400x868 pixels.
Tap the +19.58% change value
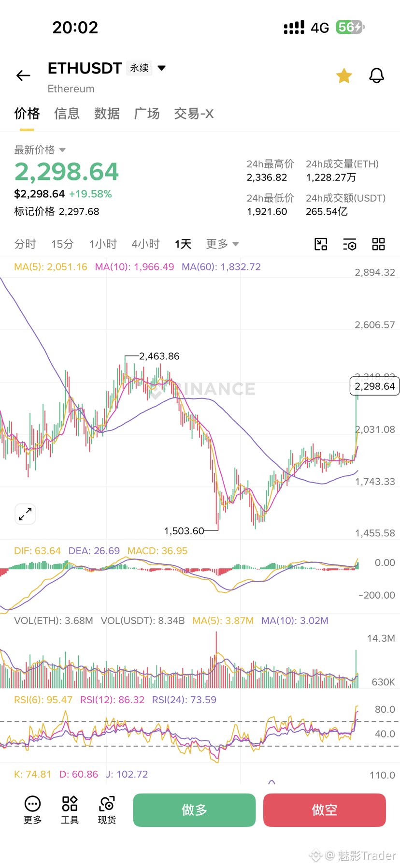coord(90,194)
